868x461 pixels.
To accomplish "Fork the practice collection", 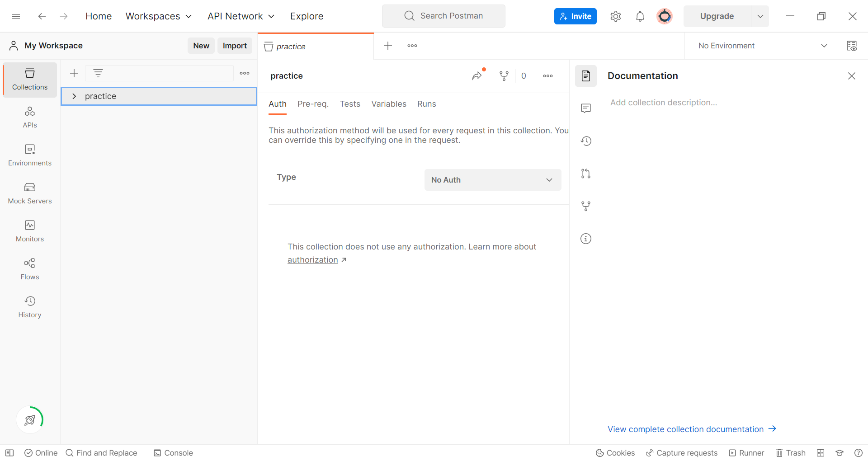I will (504, 76).
